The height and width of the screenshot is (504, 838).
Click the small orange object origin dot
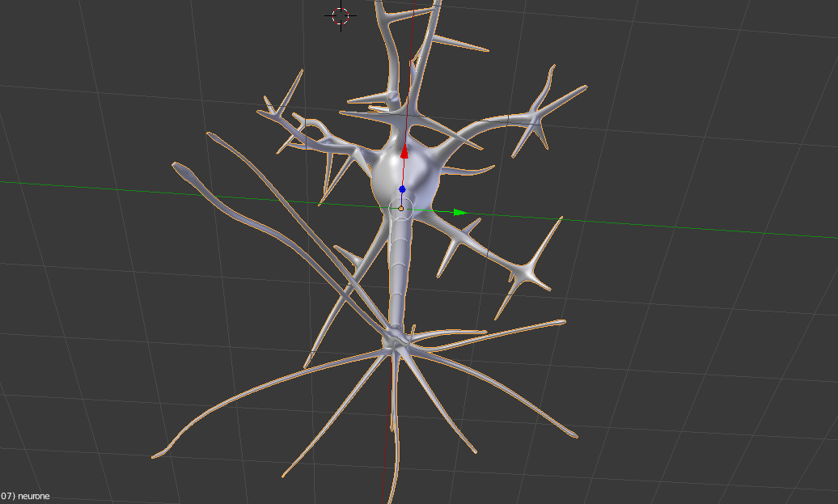(401, 208)
